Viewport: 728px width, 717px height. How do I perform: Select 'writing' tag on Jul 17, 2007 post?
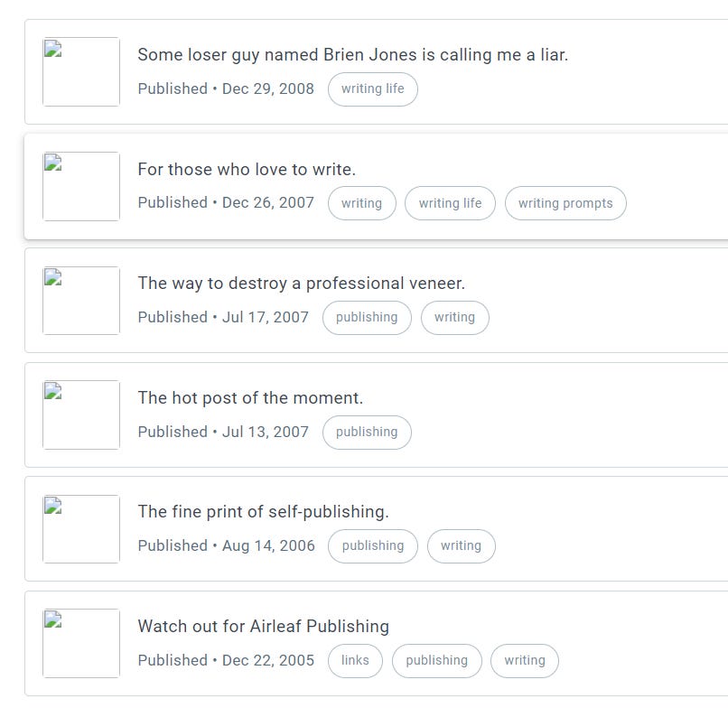tap(454, 318)
